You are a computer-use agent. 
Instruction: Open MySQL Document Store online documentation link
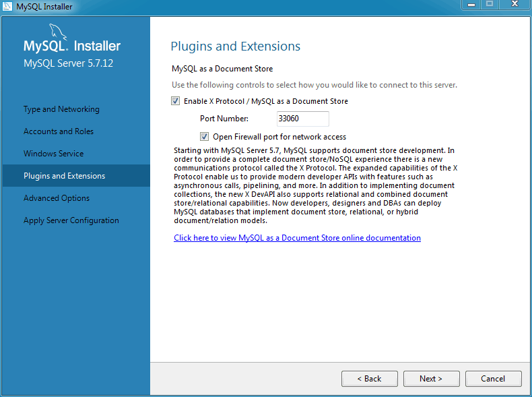[297, 238]
